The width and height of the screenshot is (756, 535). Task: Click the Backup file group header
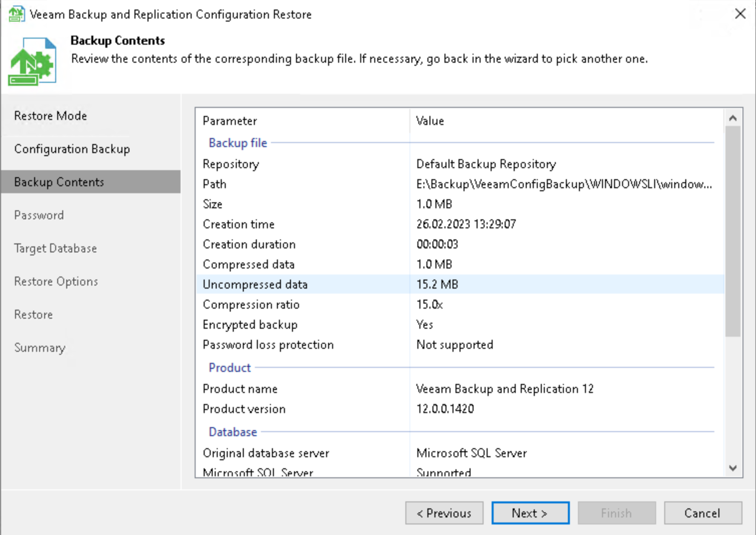[238, 143]
